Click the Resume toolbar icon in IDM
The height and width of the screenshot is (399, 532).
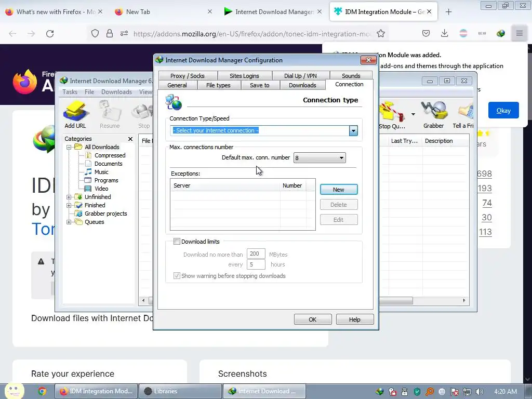[110, 115]
